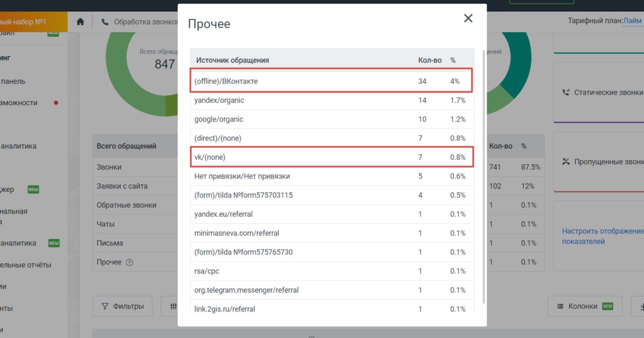Open Настроить отображение показателей link

pyautogui.click(x=602, y=236)
